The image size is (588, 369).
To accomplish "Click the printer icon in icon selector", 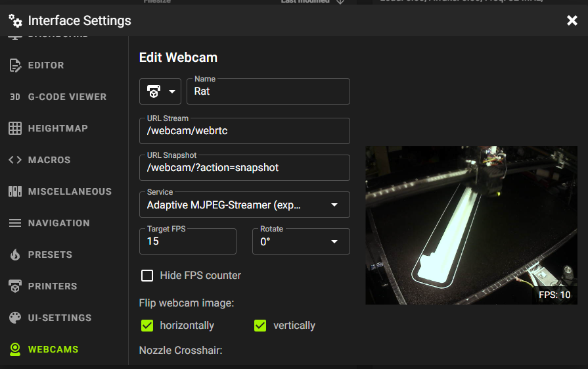I will (x=154, y=91).
